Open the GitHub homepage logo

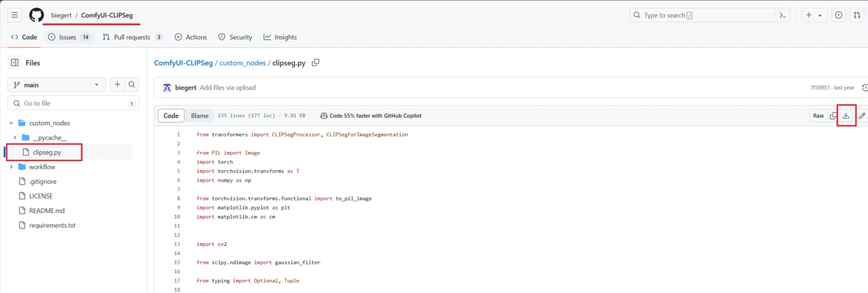36,15
